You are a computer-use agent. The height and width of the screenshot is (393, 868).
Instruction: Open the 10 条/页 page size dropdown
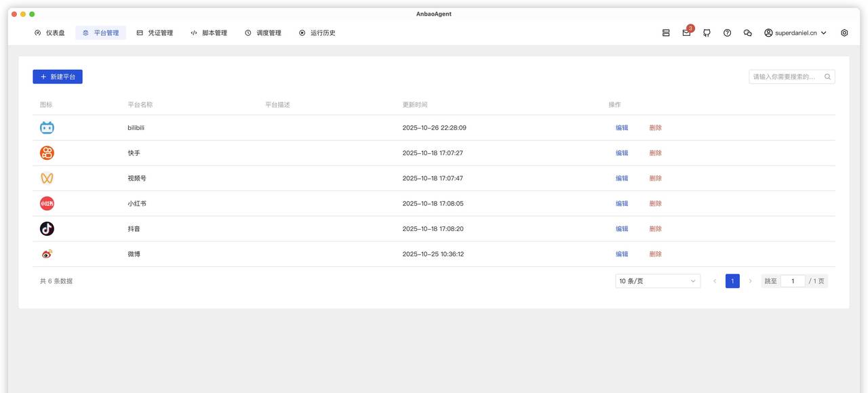[x=656, y=279]
